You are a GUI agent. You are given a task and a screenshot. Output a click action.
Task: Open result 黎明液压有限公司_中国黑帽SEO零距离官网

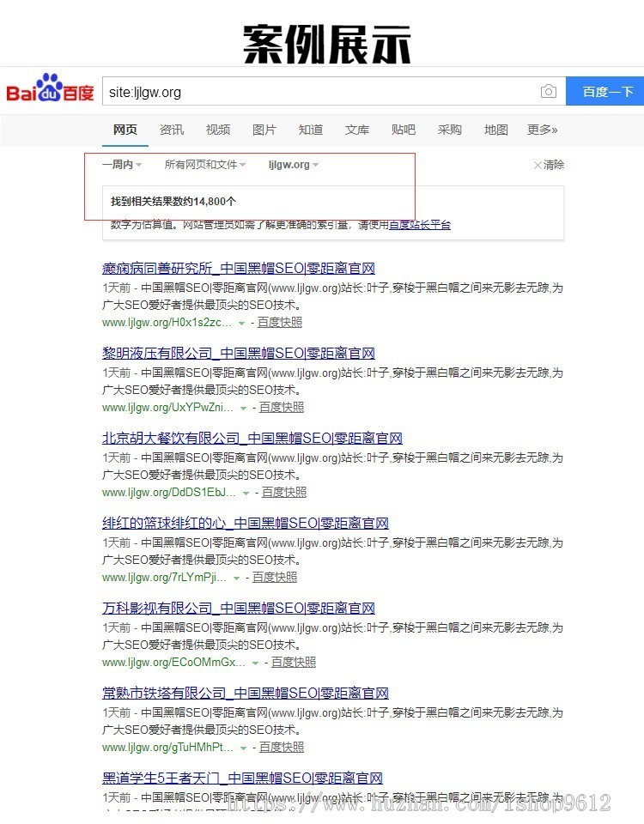click(x=239, y=353)
